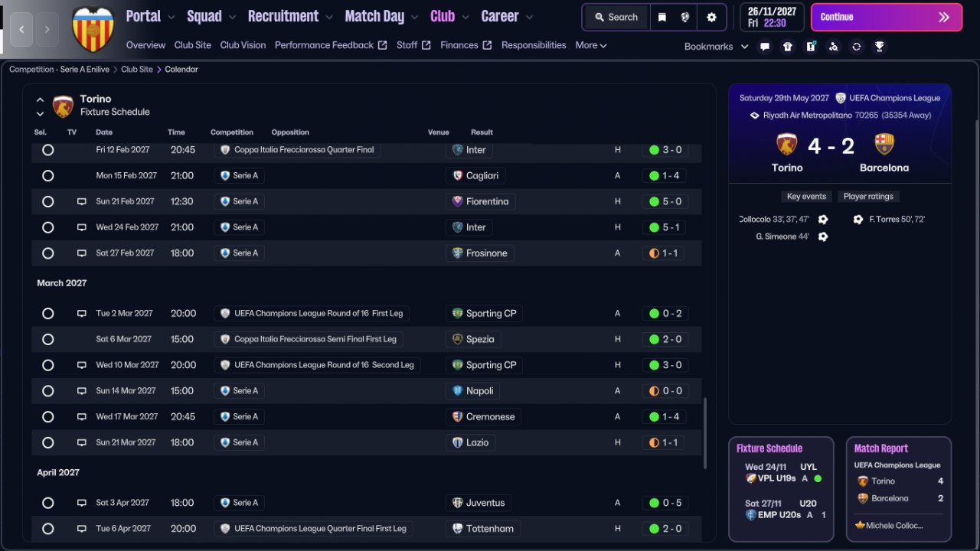Click the trophy icon shortcut
Image resolution: width=980 pixels, height=551 pixels.
880,47
